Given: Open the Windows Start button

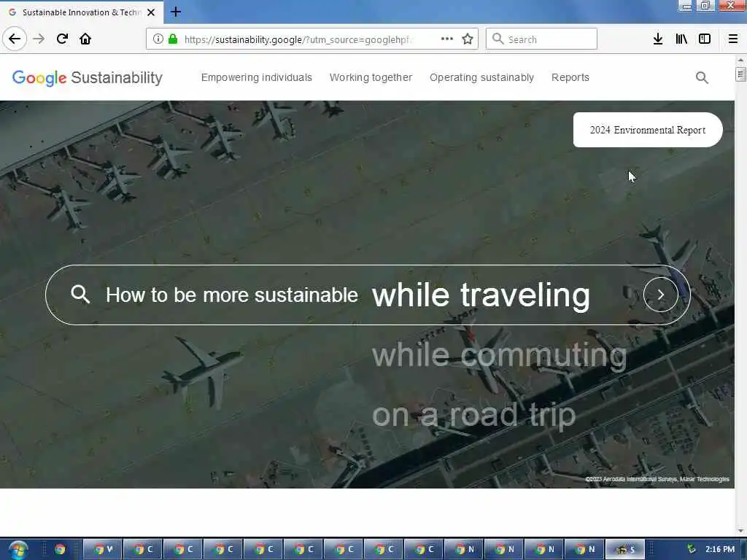Looking at the screenshot, I should click(18, 550).
